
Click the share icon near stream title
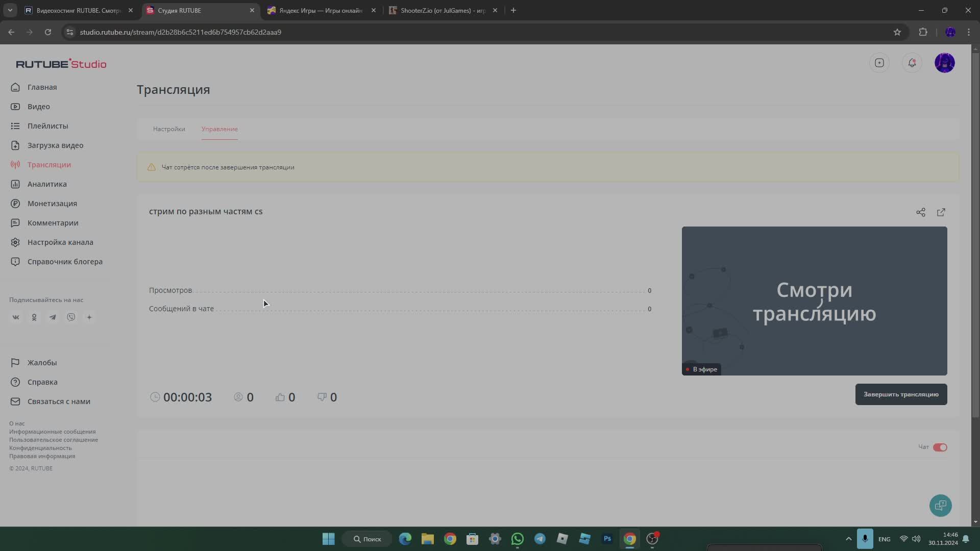pyautogui.click(x=921, y=212)
